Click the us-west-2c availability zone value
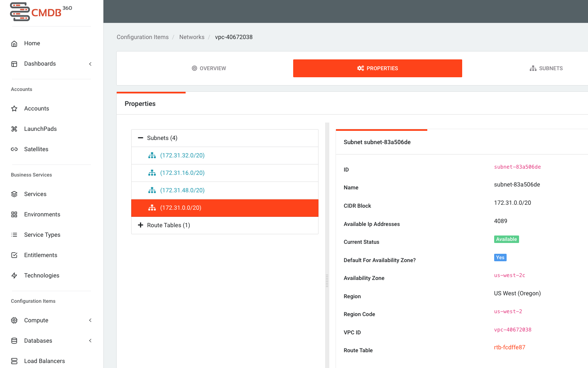Screen dimensions: 588x368 510,275
